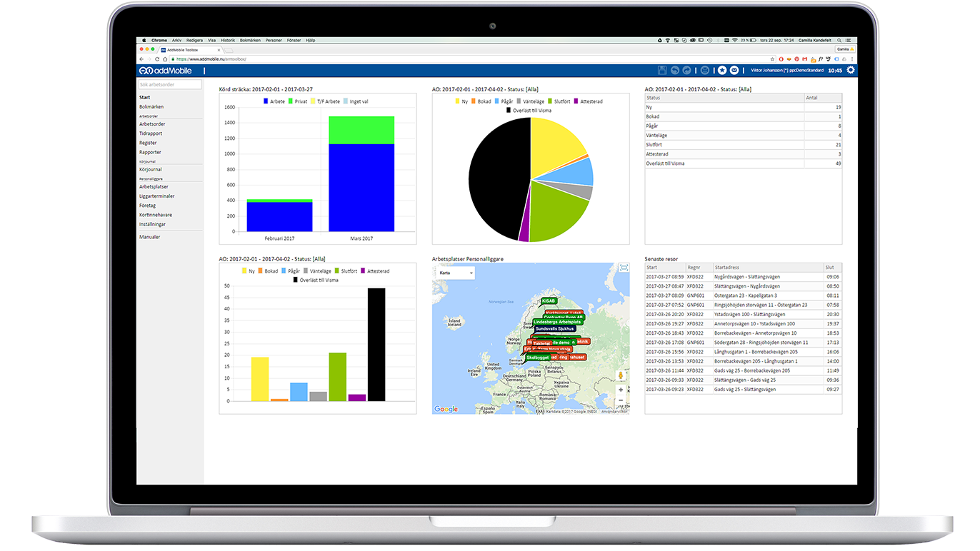Toggle Inget val legend item
The width and height of the screenshot is (980, 551).
click(356, 101)
